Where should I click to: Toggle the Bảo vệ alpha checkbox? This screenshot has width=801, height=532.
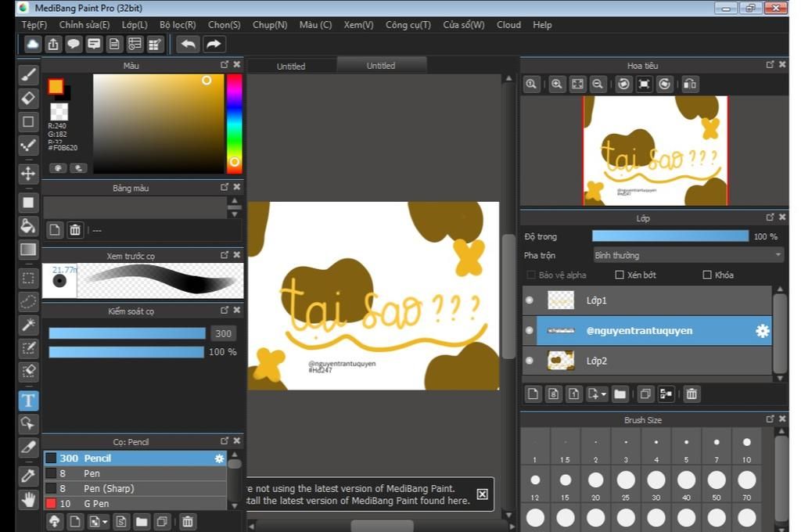[x=531, y=275]
